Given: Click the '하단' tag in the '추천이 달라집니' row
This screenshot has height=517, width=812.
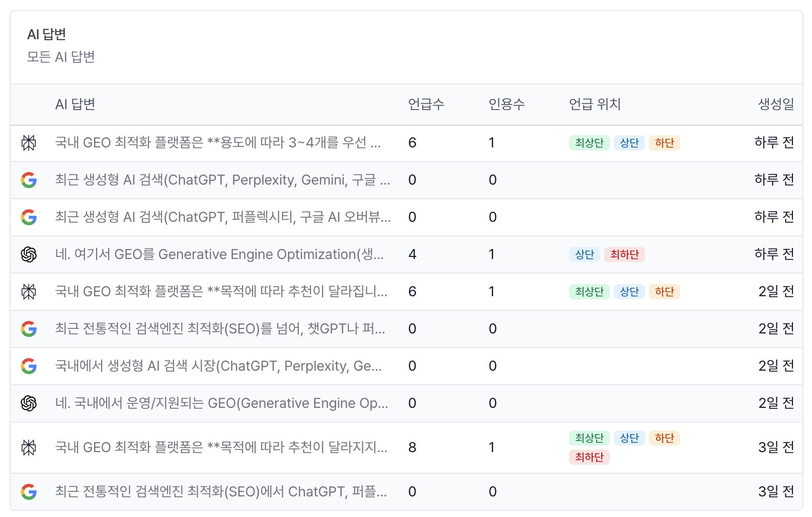Looking at the screenshot, I should tap(665, 292).
